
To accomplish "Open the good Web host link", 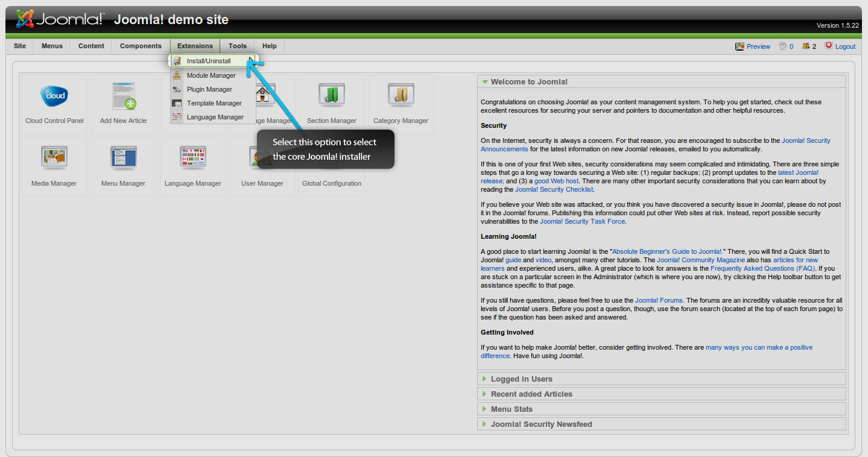I will click(556, 181).
